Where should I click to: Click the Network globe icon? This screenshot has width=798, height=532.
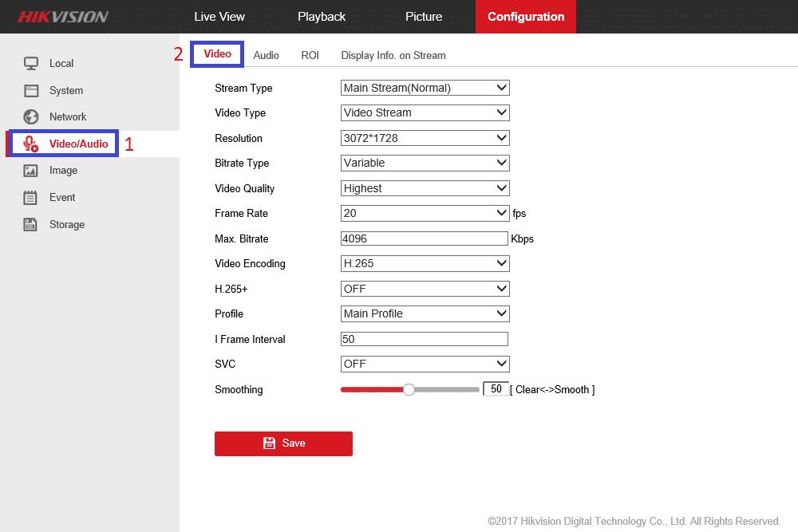(x=31, y=117)
